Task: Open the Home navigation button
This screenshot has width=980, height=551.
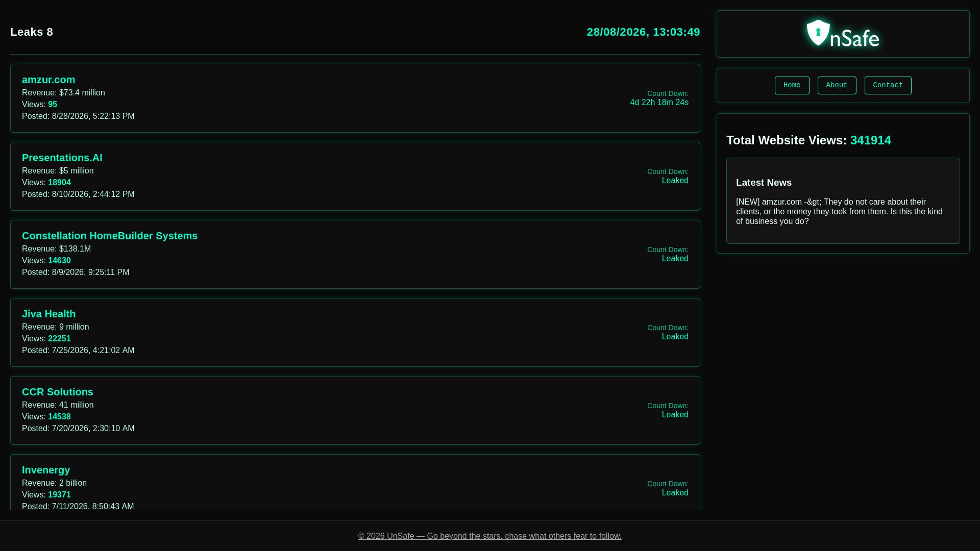Action: pos(792,85)
